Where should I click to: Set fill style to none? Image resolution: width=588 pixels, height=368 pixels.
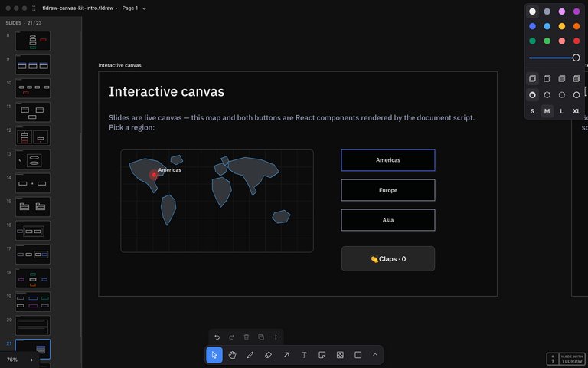coord(532,78)
